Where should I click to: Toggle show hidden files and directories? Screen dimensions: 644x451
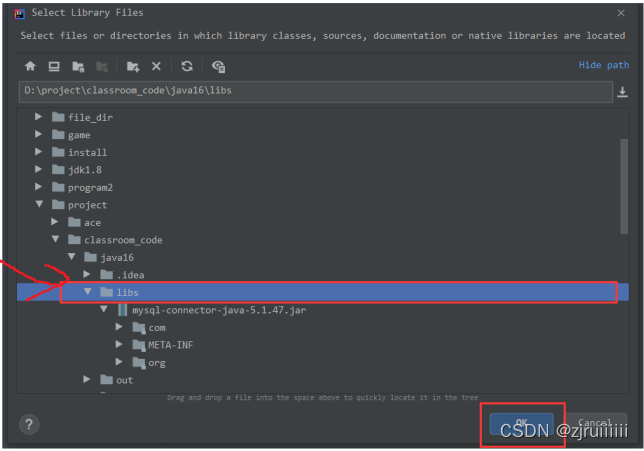(218, 67)
